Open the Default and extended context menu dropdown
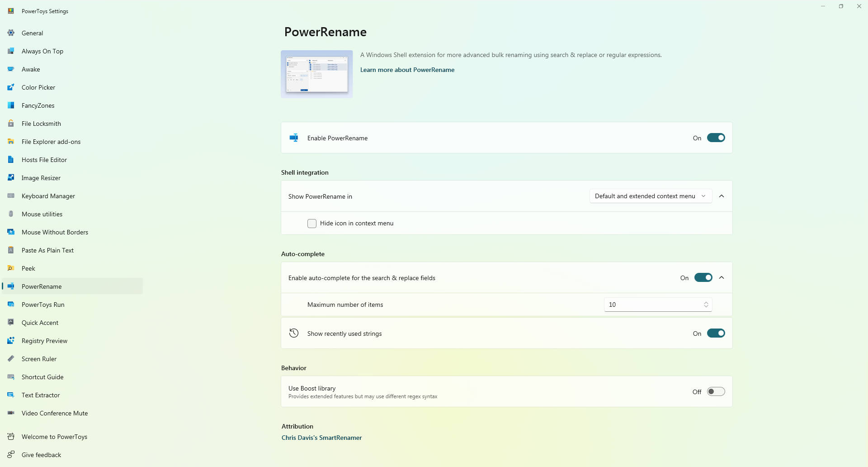Image resolution: width=868 pixels, height=467 pixels. pos(650,196)
